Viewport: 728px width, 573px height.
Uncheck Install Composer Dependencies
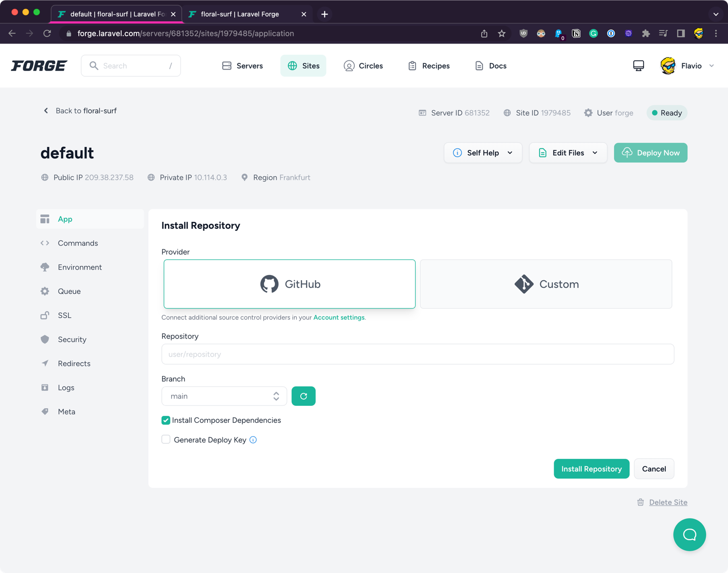coord(166,420)
